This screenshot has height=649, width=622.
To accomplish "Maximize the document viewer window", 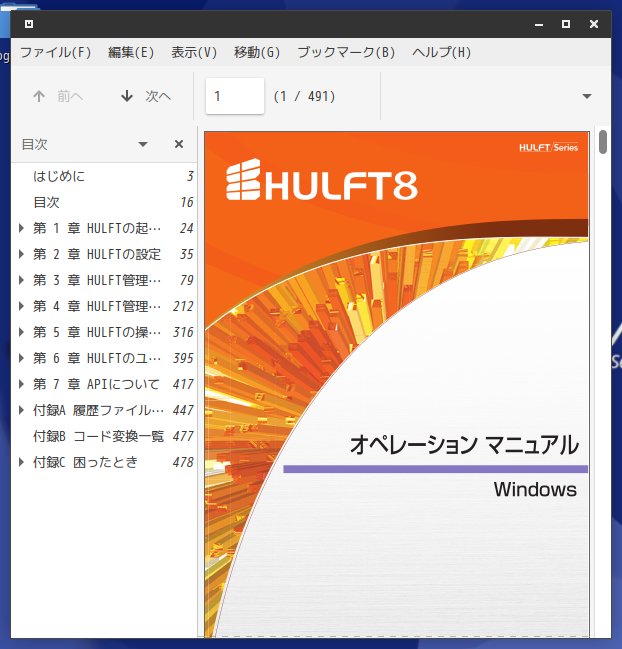I will [566, 24].
